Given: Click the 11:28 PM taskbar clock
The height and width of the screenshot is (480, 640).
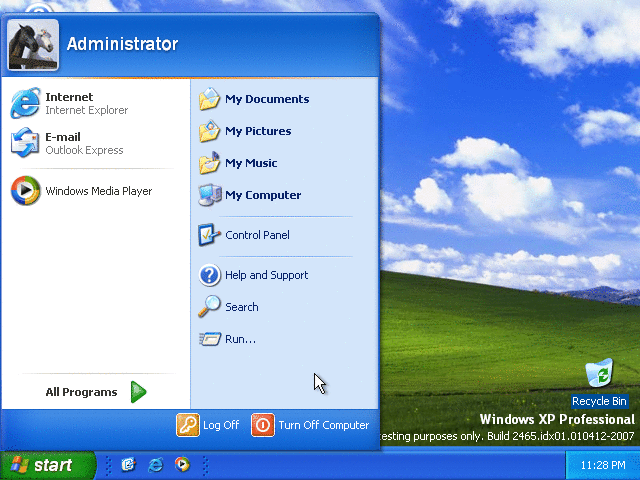Looking at the screenshot, I should click(x=603, y=465).
